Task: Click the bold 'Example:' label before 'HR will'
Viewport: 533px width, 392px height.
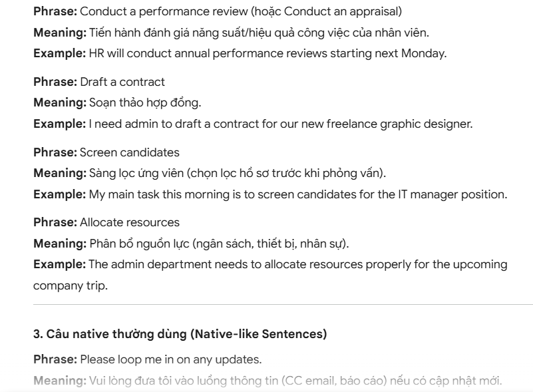Action: [59, 53]
